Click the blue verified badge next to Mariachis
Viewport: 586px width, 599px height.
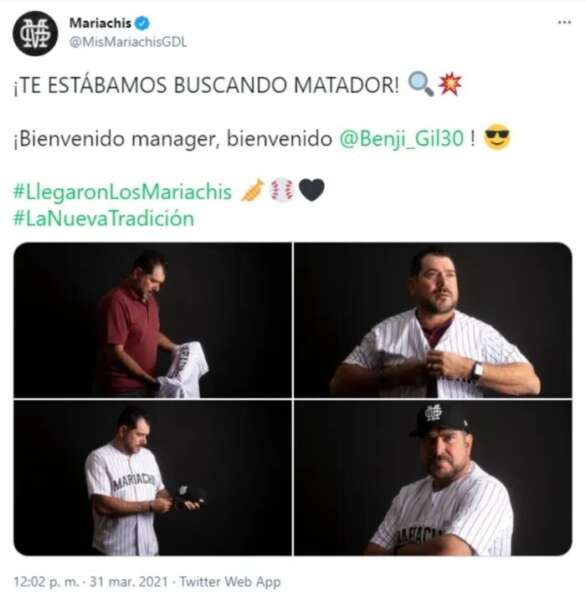[143, 23]
